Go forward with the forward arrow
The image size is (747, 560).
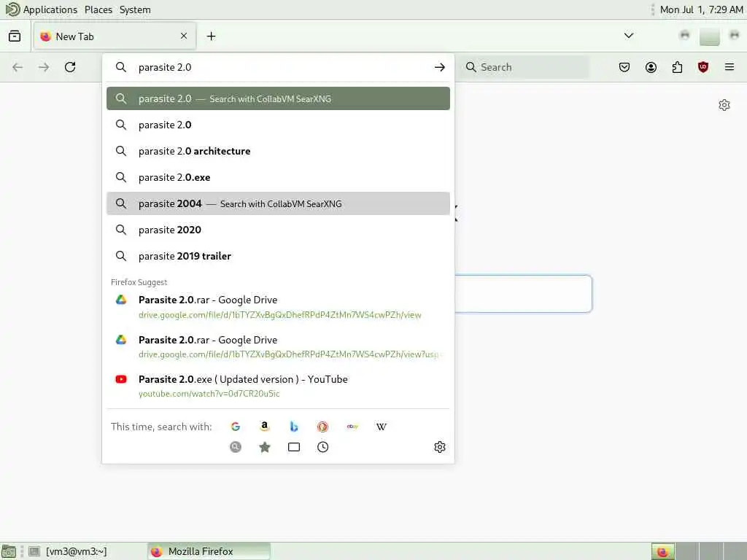[44, 67]
